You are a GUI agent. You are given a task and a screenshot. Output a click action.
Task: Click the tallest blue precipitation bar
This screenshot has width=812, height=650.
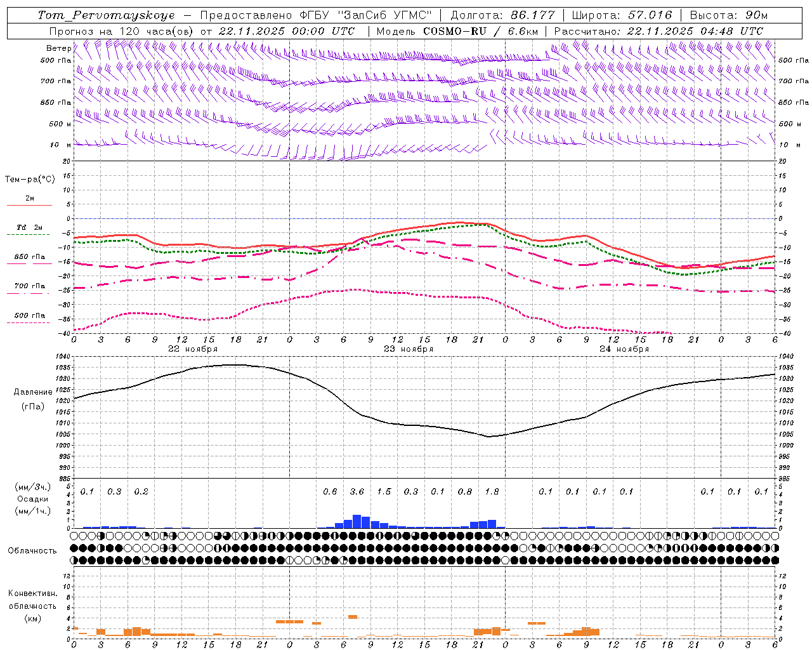[357, 521]
